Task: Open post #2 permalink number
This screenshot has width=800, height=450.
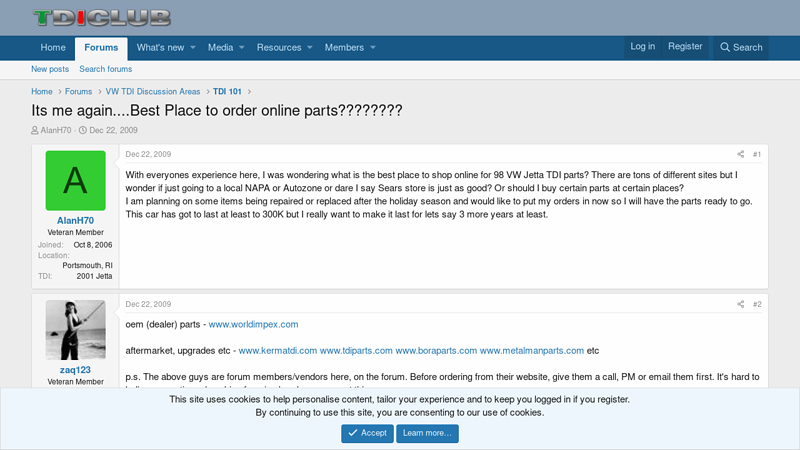Action: click(x=757, y=304)
